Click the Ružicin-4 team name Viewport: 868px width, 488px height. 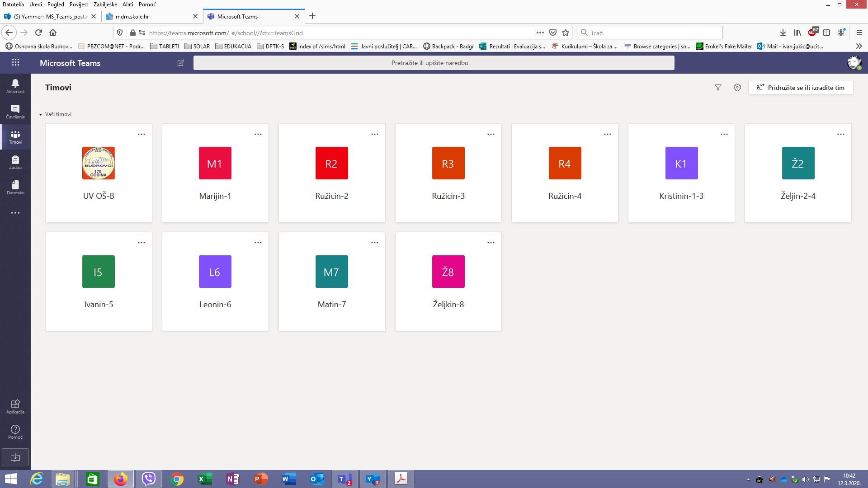point(565,196)
